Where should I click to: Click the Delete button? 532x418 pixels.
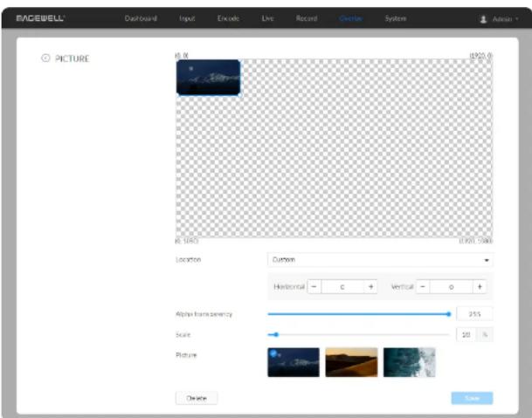click(197, 398)
